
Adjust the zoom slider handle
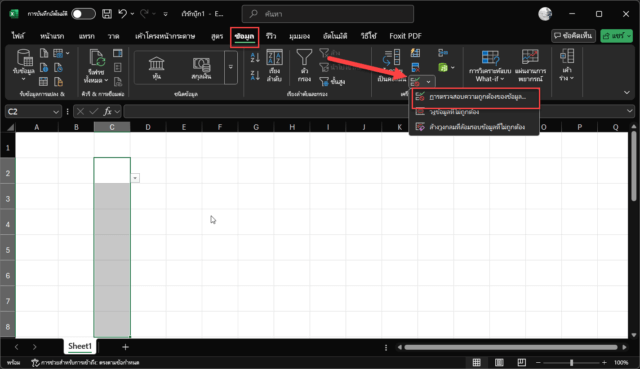point(571,362)
